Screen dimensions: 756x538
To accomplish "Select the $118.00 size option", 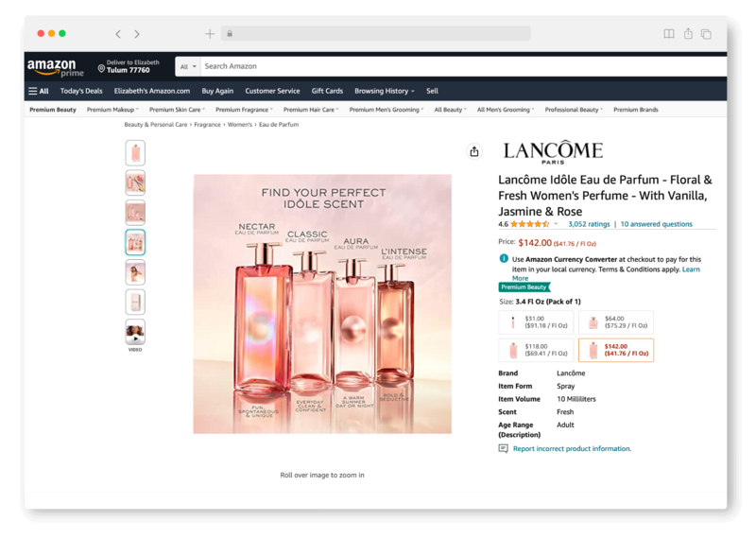I will tap(536, 350).
